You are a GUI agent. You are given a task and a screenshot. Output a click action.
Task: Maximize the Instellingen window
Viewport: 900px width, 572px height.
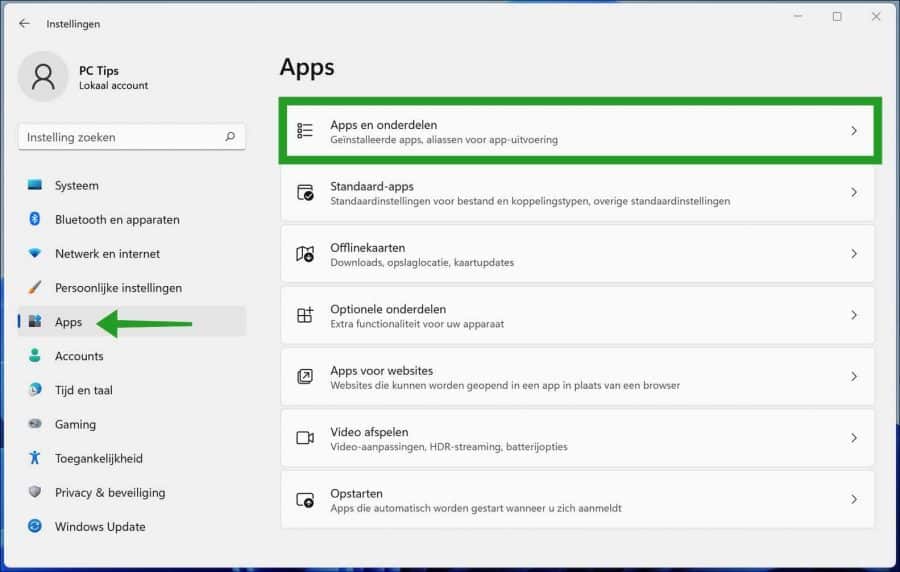[837, 17]
